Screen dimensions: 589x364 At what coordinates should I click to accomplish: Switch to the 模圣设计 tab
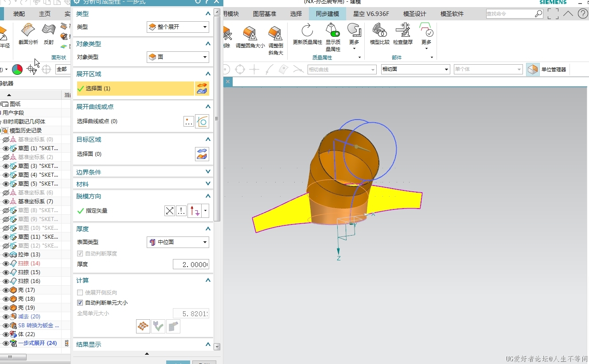pyautogui.click(x=415, y=14)
